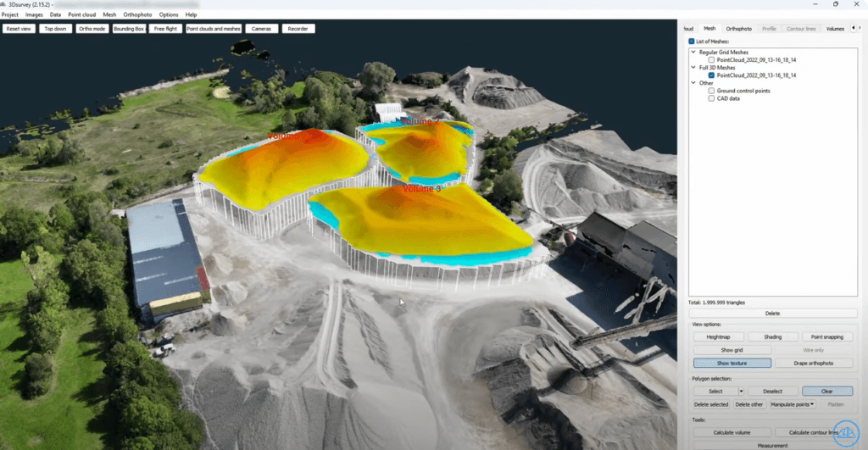Click the 3Dsurvey app icon in title bar
This screenshot has width=868, height=450.
4,4
